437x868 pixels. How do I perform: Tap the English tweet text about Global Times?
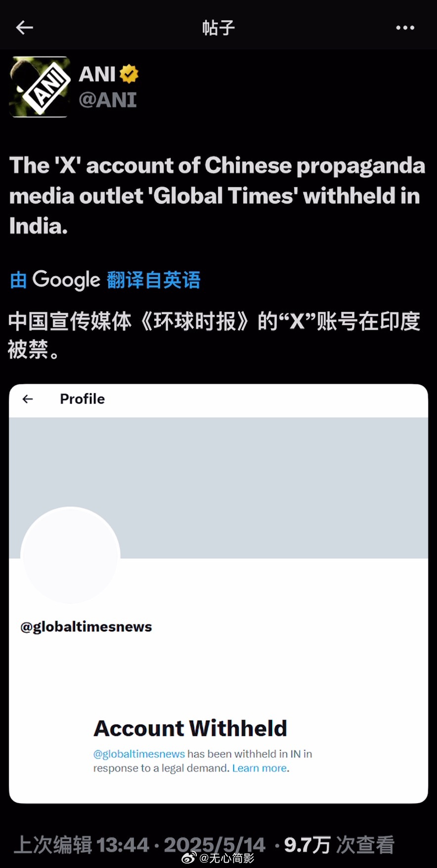tap(217, 195)
